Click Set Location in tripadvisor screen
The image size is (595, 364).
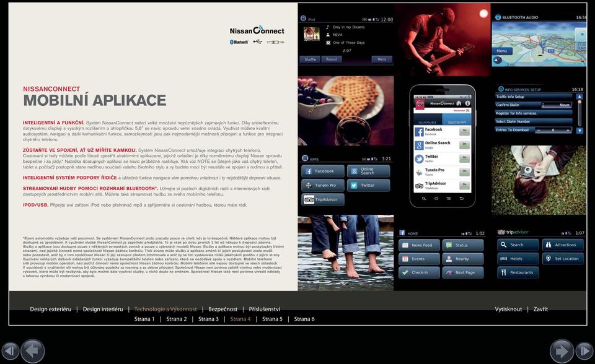click(563, 259)
